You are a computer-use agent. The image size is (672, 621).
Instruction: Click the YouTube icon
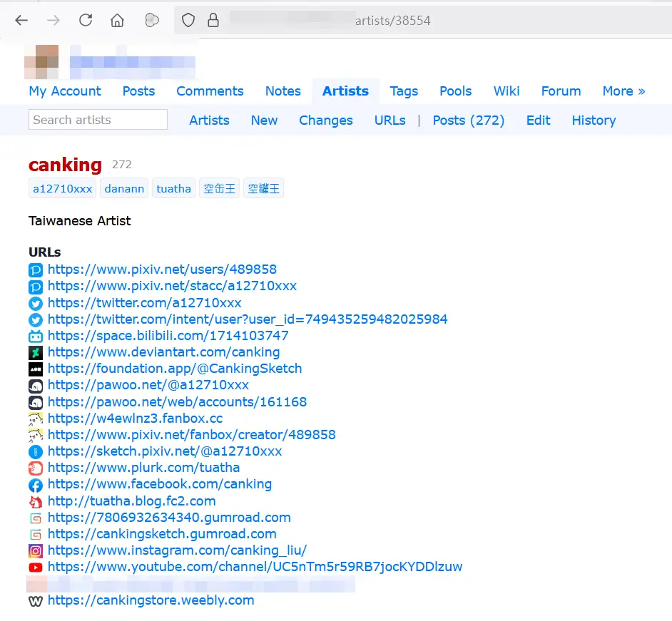(36, 568)
